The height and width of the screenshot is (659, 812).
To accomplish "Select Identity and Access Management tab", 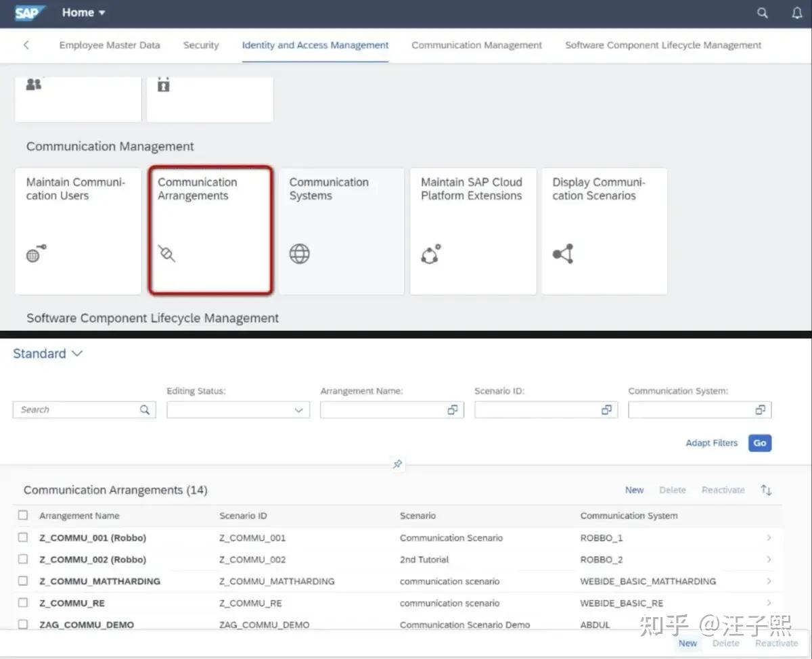I will (x=315, y=45).
